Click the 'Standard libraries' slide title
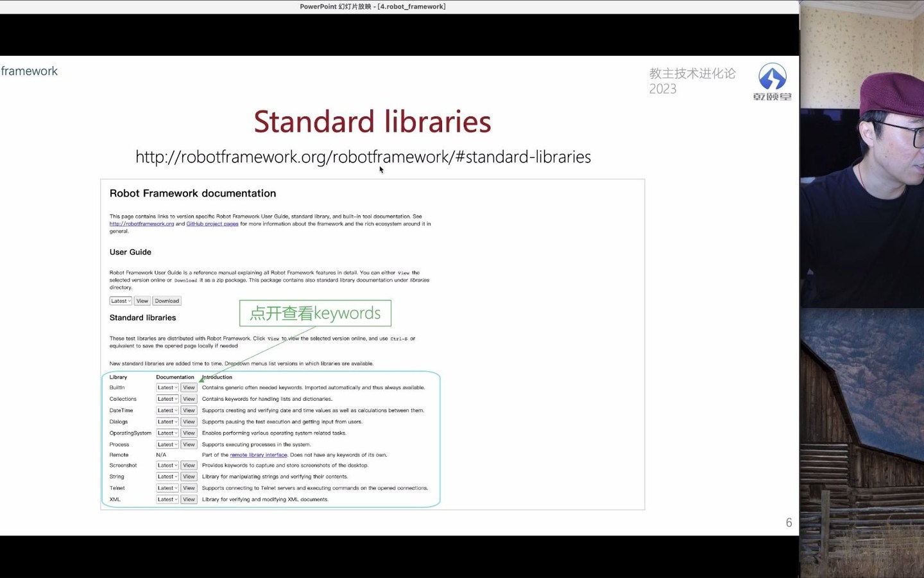924x578 pixels. coord(372,121)
